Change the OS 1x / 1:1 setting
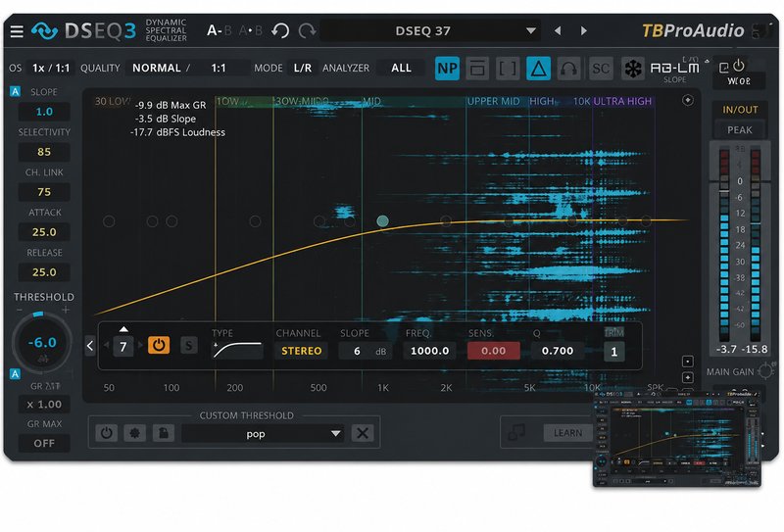The image size is (784, 532). pos(51,68)
